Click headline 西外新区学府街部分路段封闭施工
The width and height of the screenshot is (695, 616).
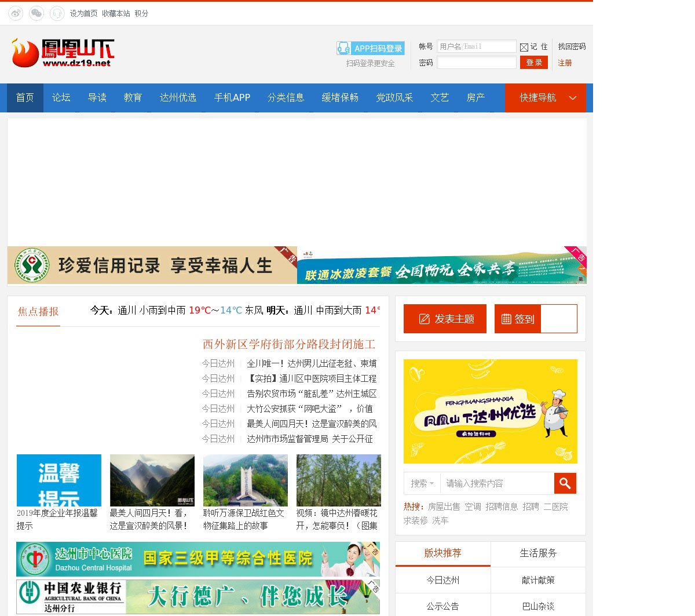[289, 344]
